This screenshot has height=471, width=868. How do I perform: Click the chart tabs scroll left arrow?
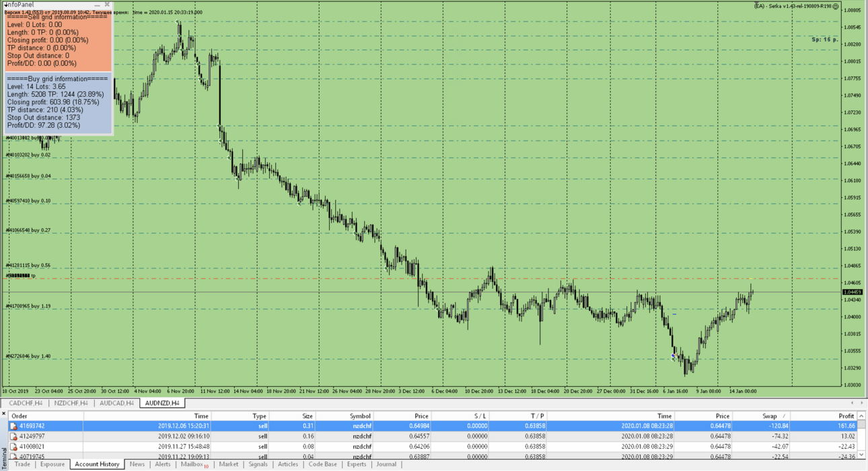pos(852,403)
